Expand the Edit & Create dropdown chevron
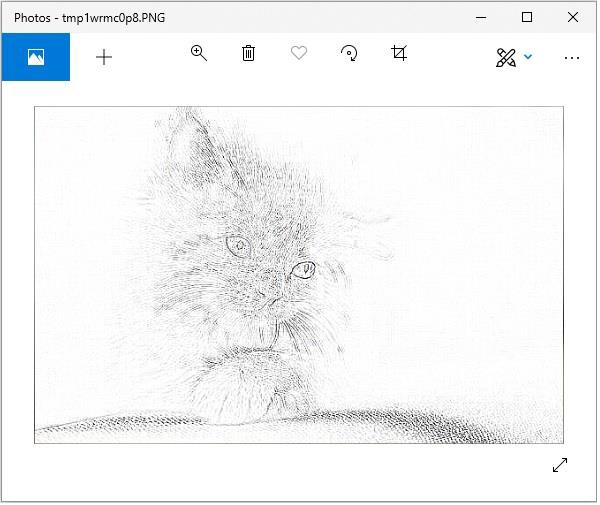The height and width of the screenshot is (505, 600). click(528, 57)
